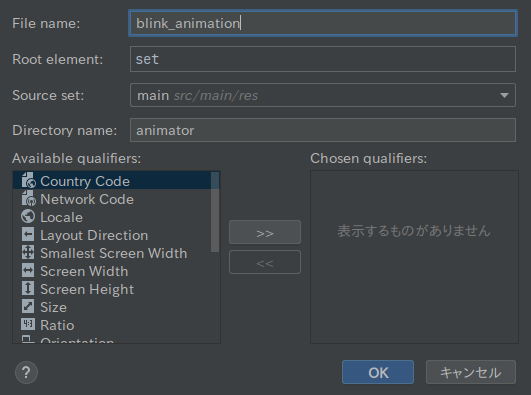531x395 pixels.
Task: Click the Screen Height icon
Action: (28, 288)
